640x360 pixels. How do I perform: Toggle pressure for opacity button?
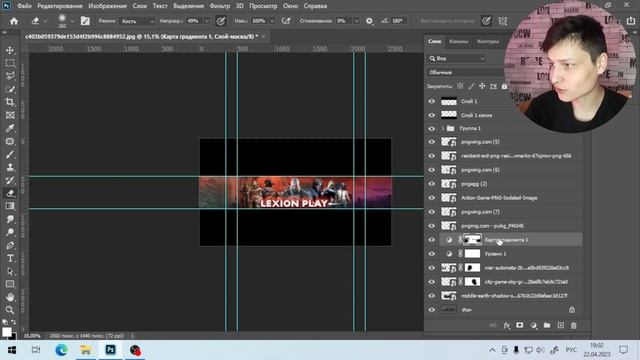(221, 21)
